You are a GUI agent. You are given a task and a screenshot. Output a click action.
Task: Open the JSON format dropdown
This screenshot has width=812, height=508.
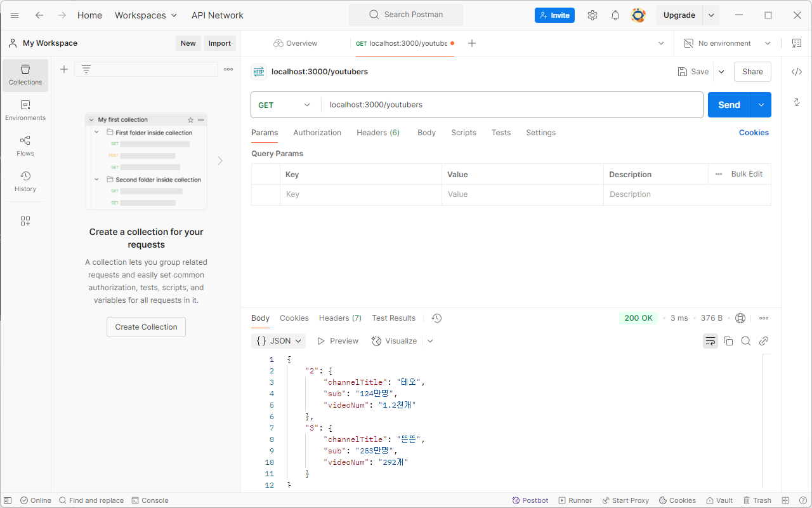[278, 341]
